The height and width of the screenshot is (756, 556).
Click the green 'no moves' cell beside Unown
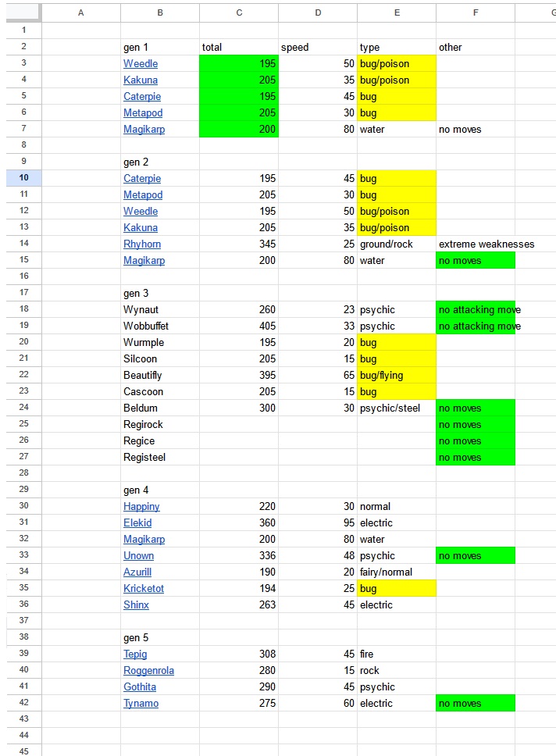pyautogui.click(x=476, y=555)
